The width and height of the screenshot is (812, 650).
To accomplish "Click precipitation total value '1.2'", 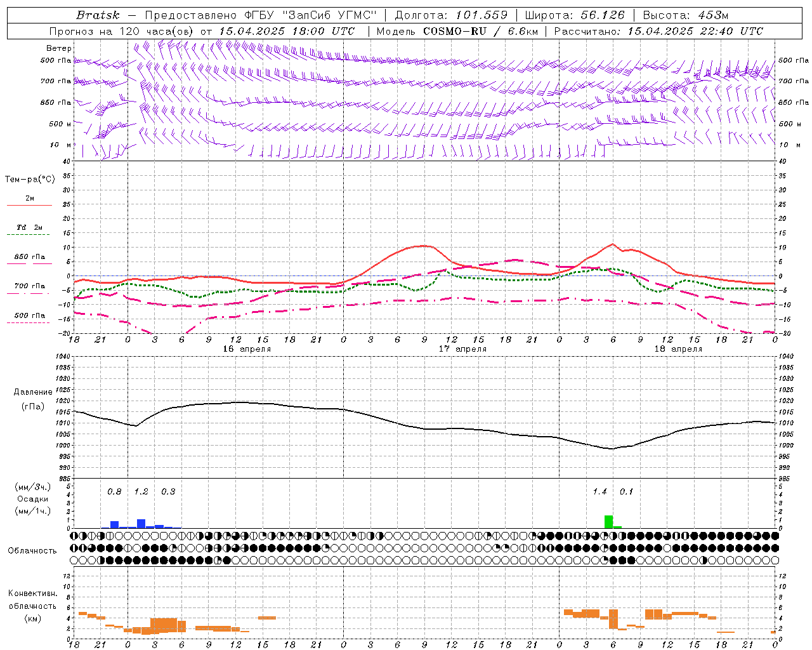I will [x=141, y=492].
